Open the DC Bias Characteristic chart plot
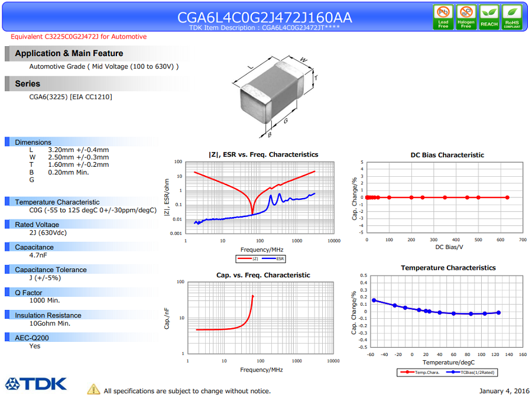Image resolution: width=532 pixels, height=398 pixels. click(445, 197)
